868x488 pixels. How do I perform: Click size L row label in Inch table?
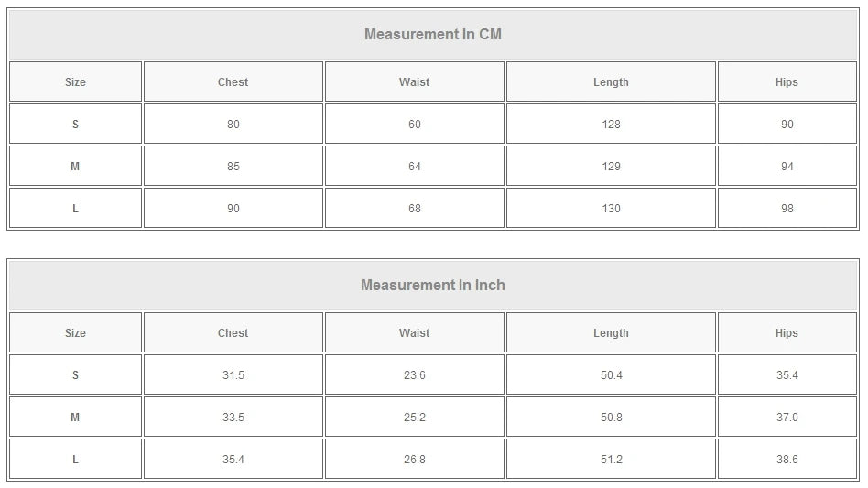pos(75,460)
